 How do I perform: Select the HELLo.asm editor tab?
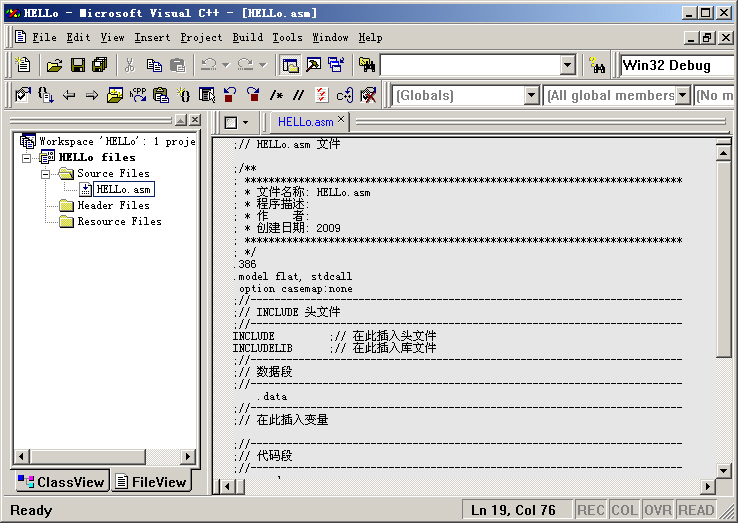click(305, 122)
